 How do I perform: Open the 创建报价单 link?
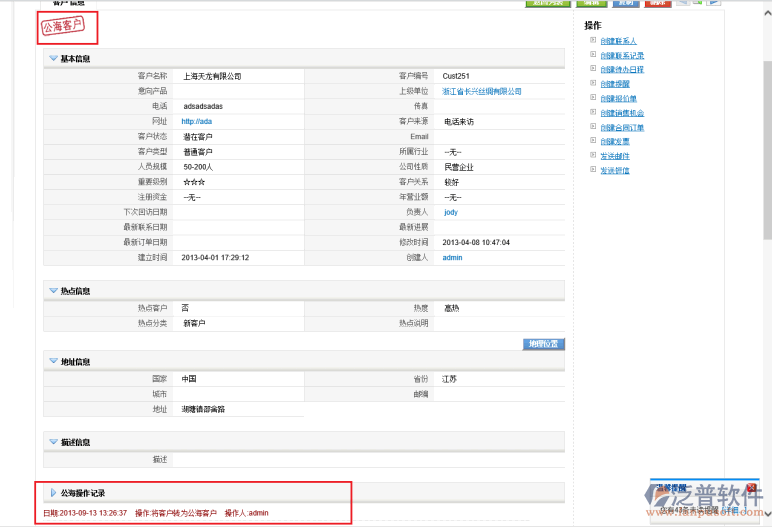618,99
